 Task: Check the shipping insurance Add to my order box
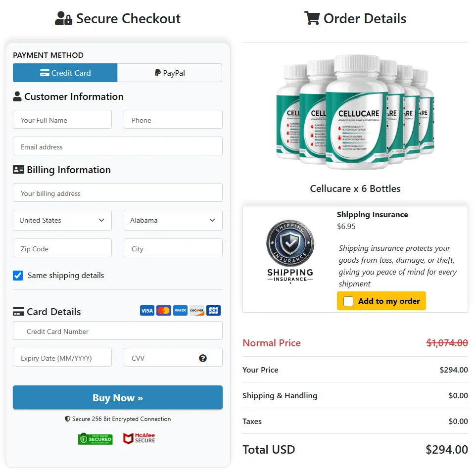(x=348, y=301)
